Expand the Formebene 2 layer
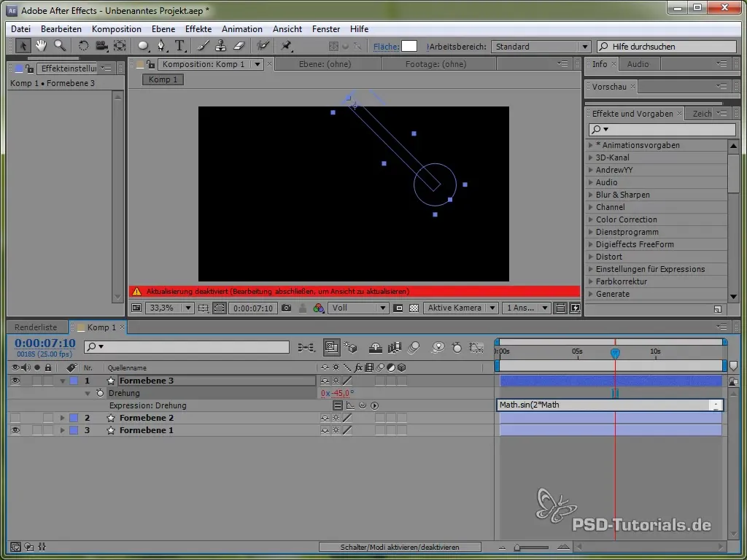The image size is (747, 560). (x=62, y=418)
